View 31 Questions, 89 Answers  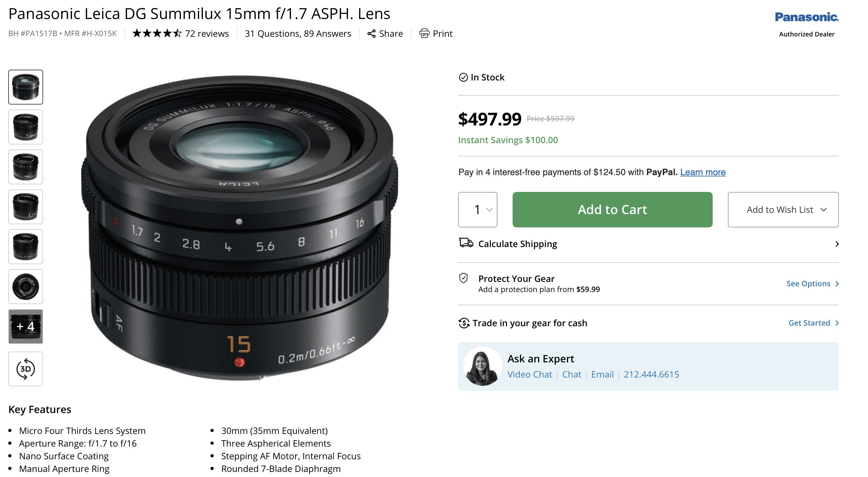(x=298, y=33)
